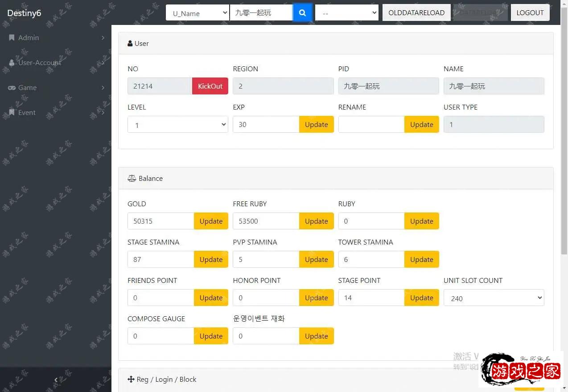568x392 pixels.
Task: Collapse the sidebar with bottom chevron
Action: [x=56, y=380]
